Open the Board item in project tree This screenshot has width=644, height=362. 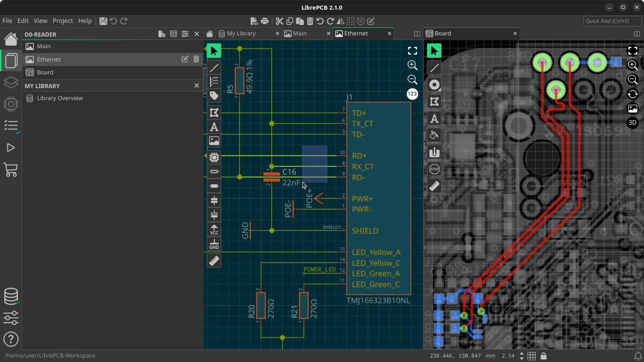click(112, 72)
